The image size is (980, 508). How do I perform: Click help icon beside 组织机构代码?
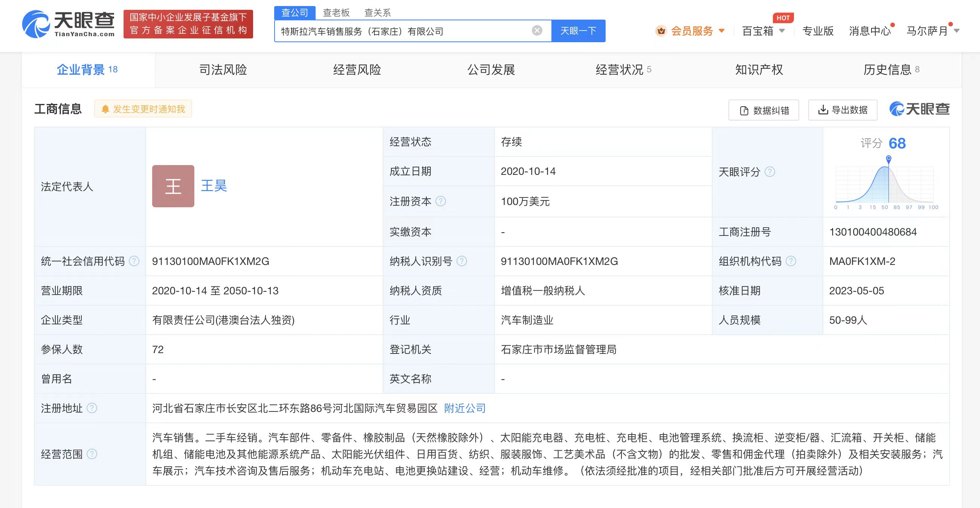[x=791, y=261]
